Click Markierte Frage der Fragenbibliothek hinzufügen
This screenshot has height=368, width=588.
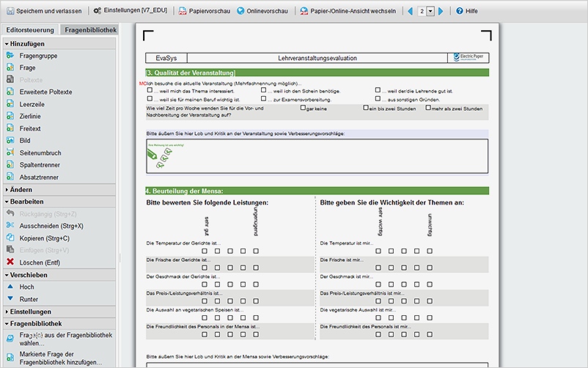tap(61, 358)
